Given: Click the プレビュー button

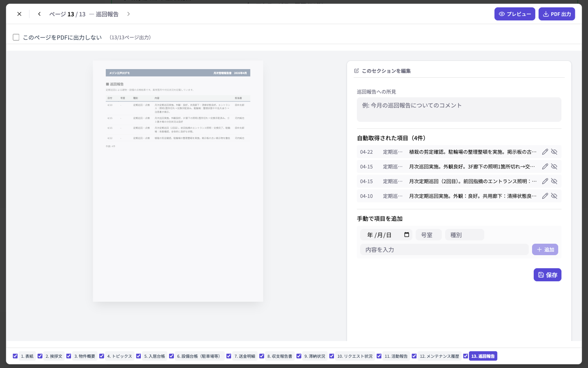Looking at the screenshot, I should [514, 14].
